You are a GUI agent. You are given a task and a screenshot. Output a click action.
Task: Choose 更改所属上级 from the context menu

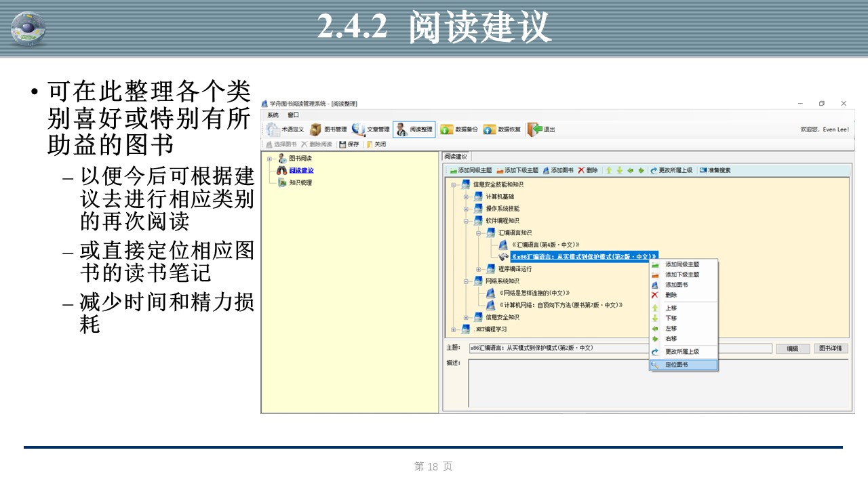click(x=682, y=351)
